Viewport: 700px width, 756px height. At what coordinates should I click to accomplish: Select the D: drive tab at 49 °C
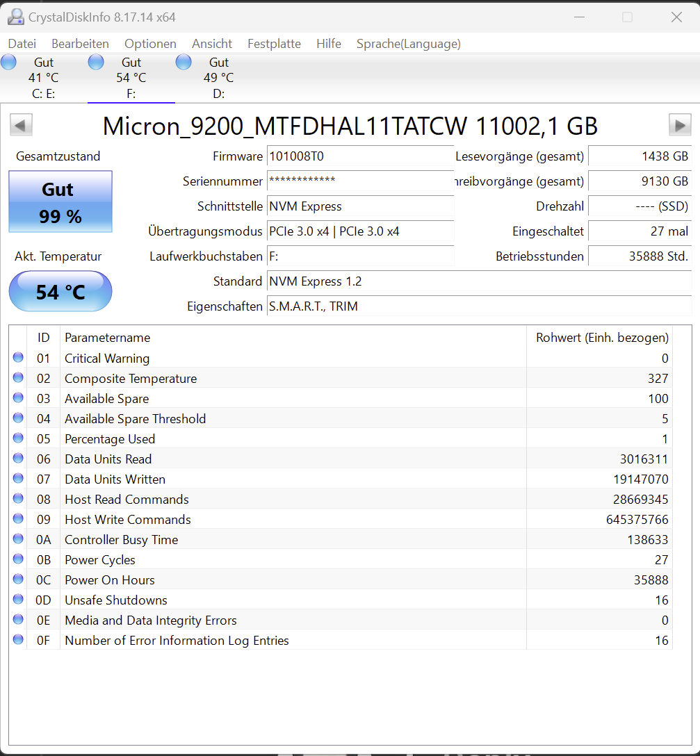coord(218,78)
